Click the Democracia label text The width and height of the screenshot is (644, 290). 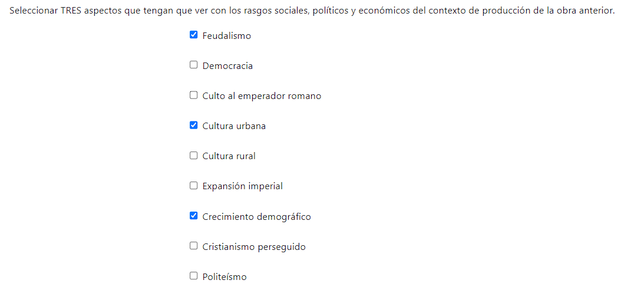pos(227,66)
